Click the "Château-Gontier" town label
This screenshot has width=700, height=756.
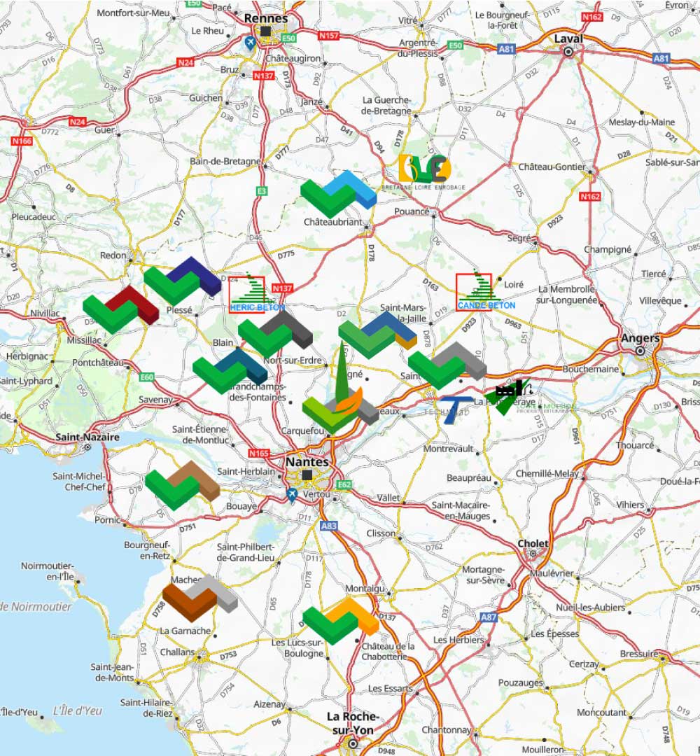pos(552,167)
